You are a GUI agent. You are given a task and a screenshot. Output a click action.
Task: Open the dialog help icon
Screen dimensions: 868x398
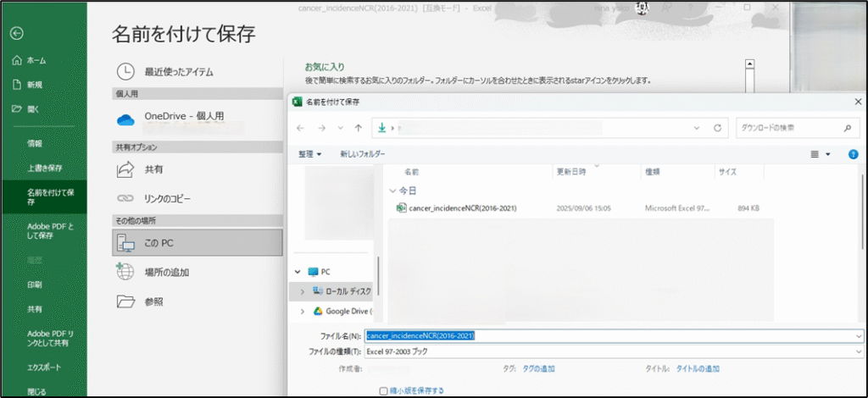tap(853, 154)
